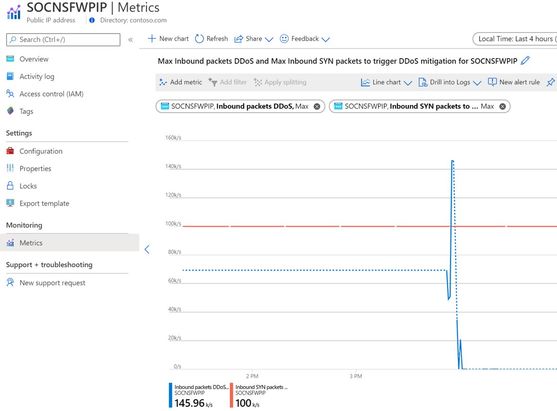This screenshot has height=411, width=557.
Task: Collapse the menu pane chevron left of chart
Action: coord(147,249)
